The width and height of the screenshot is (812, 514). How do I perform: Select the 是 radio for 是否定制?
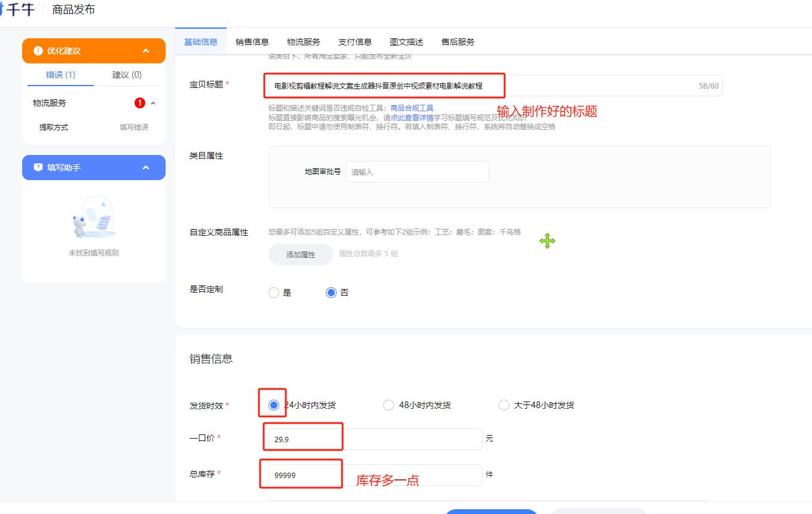(274, 293)
